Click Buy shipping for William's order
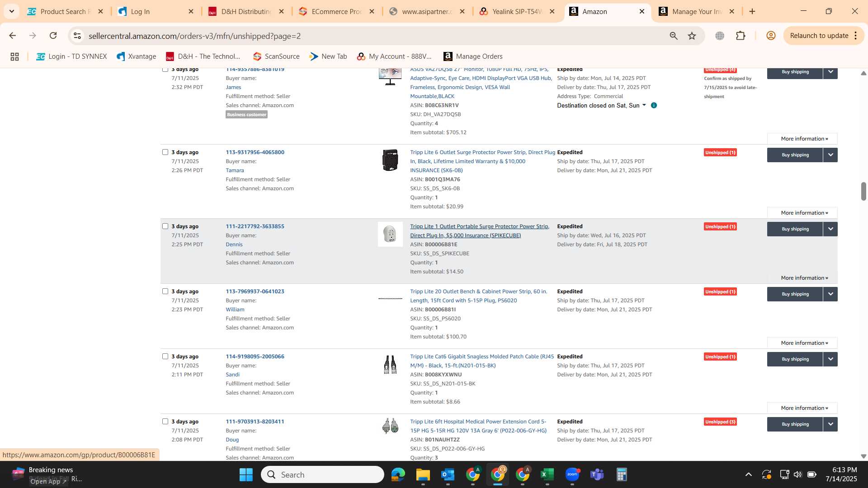The width and height of the screenshot is (868, 488). [795, 294]
